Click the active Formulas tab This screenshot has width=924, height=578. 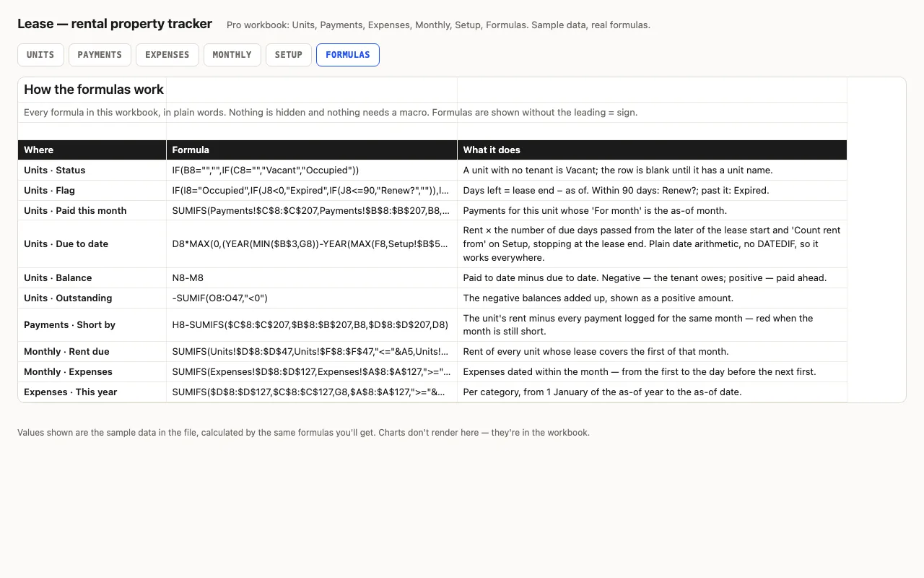point(347,55)
